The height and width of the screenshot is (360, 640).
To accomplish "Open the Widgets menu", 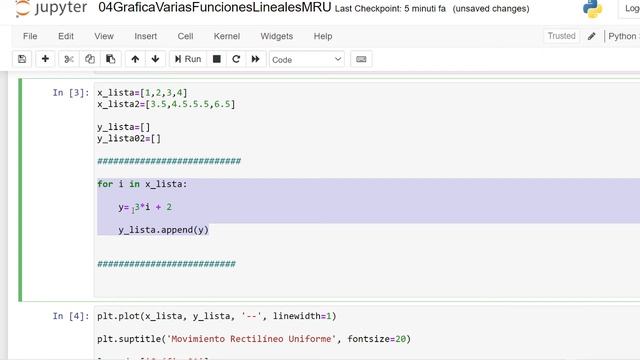I will point(277,36).
